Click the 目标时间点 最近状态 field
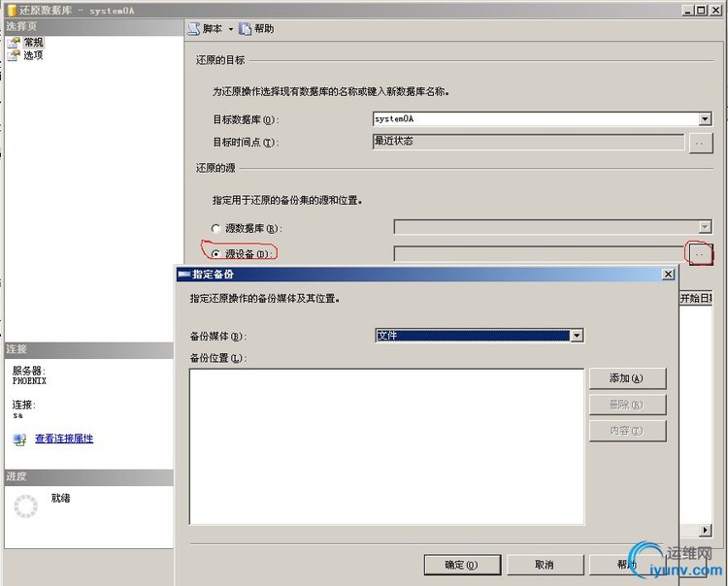This screenshot has height=586, width=728. [x=528, y=142]
